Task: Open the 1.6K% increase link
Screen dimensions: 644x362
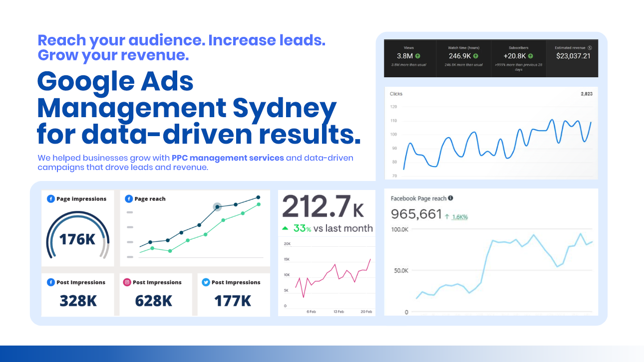Action: pyautogui.click(x=459, y=217)
